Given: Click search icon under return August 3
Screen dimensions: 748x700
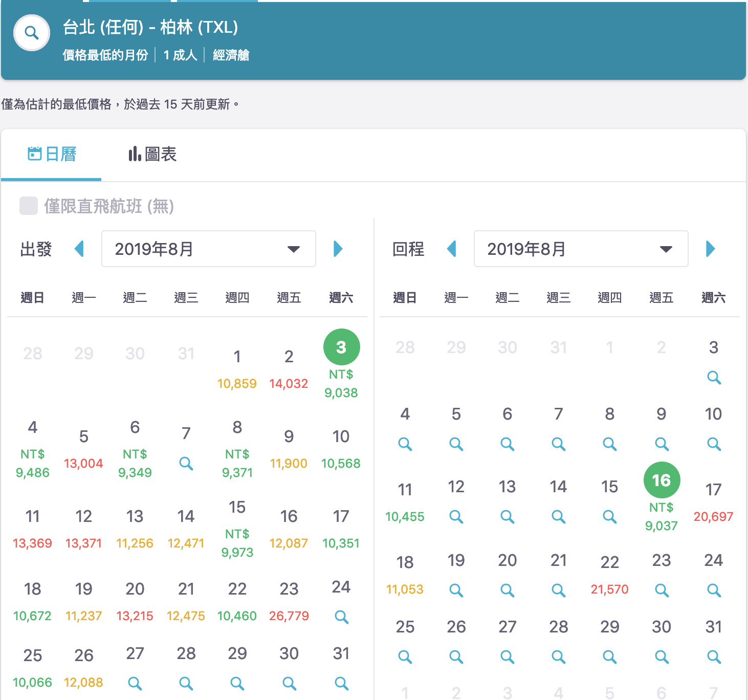Looking at the screenshot, I should (x=714, y=378).
